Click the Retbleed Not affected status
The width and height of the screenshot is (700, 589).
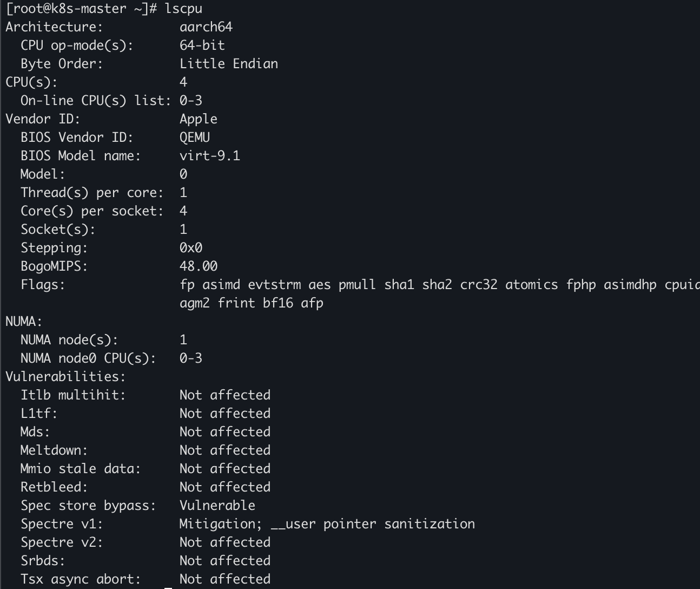tap(224, 487)
